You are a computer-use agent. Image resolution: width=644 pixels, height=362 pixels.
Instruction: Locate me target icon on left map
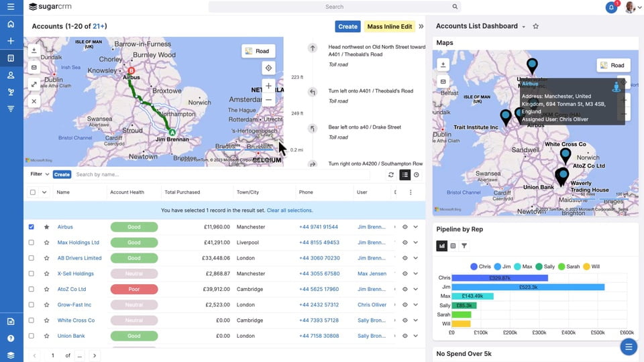[268, 68]
